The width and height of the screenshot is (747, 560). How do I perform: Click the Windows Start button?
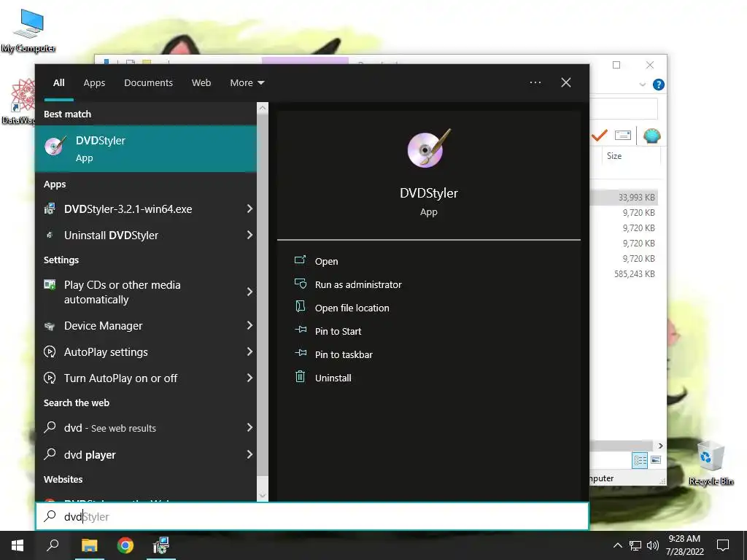coord(18,545)
